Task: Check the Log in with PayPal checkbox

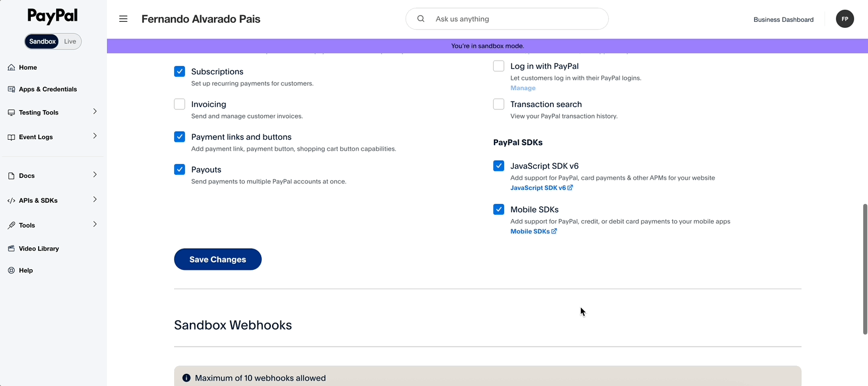Action: tap(499, 66)
